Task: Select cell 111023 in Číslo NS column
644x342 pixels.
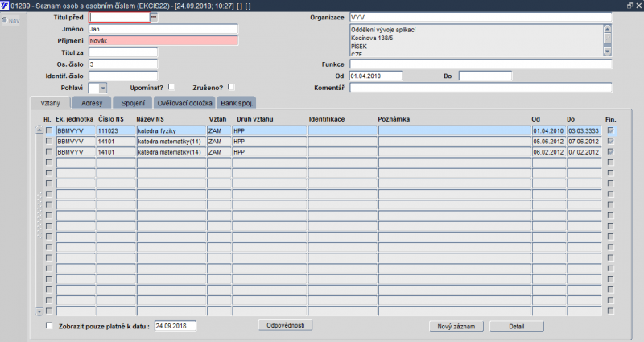Action: coord(116,130)
